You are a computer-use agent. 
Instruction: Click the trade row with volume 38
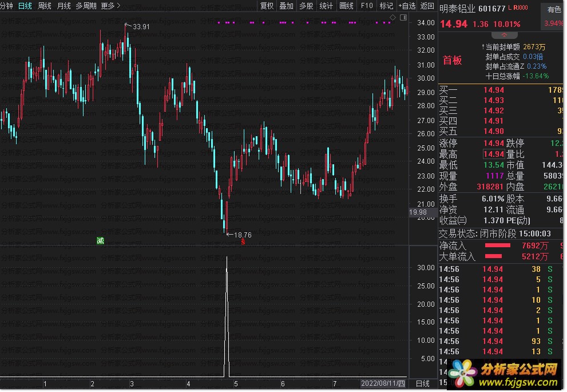coord(501,269)
